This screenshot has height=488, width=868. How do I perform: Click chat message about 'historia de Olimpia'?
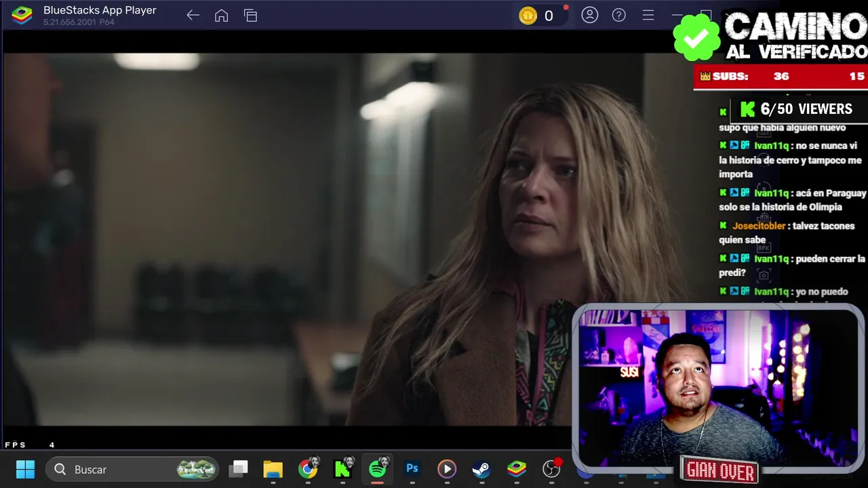[x=792, y=200]
